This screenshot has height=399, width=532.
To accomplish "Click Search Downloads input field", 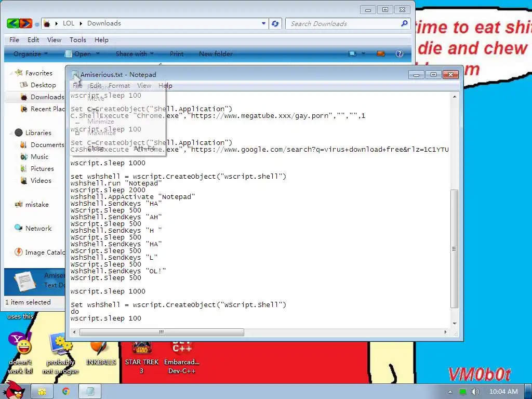I will pos(343,23).
